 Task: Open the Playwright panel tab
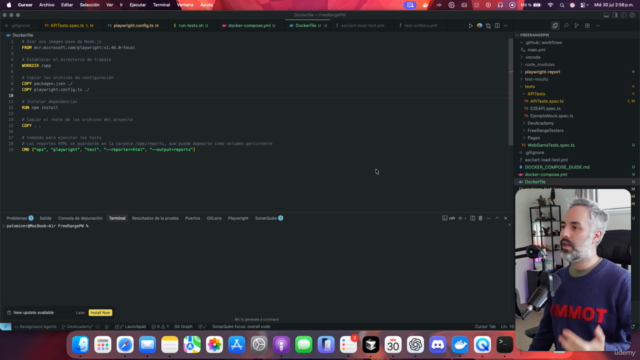pyautogui.click(x=238, y=218)
